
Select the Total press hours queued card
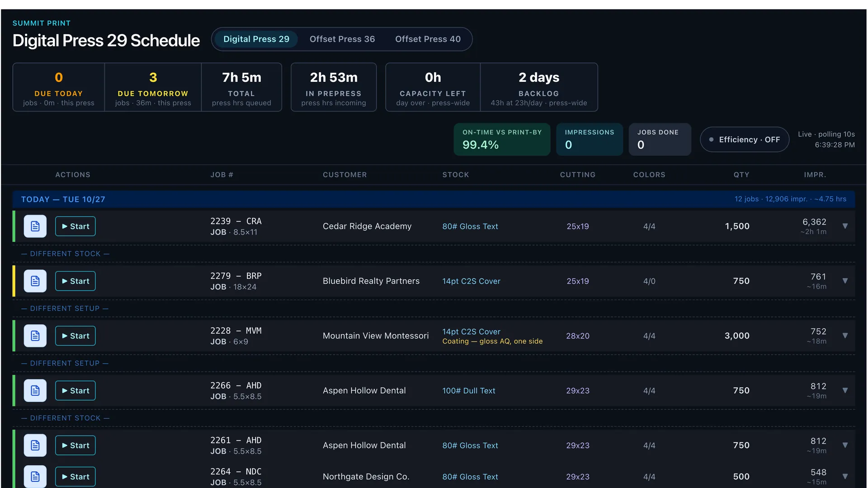click(x=241, y=87)
